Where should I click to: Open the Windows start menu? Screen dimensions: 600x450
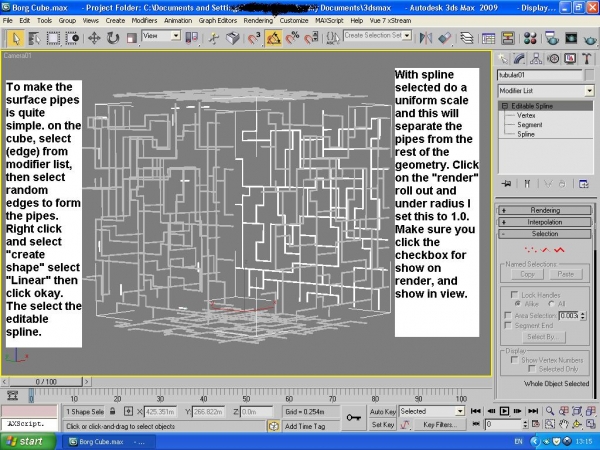click(x=28, y=441)
